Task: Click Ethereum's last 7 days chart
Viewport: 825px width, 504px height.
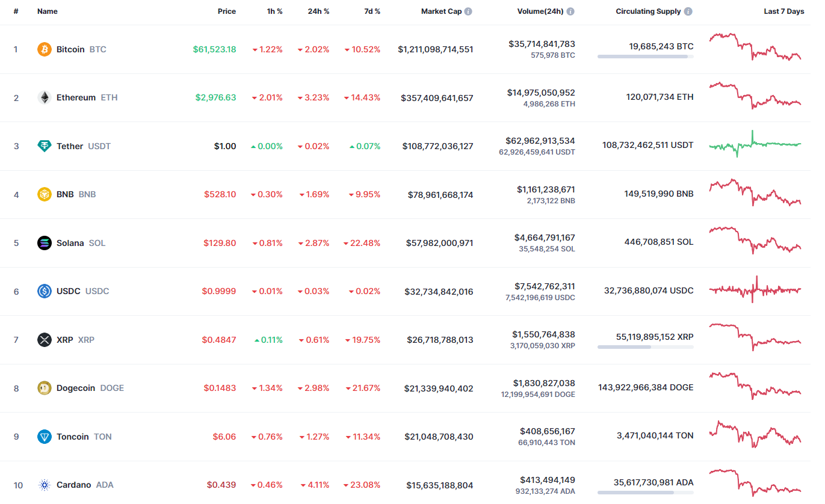Action: point(755,96)
